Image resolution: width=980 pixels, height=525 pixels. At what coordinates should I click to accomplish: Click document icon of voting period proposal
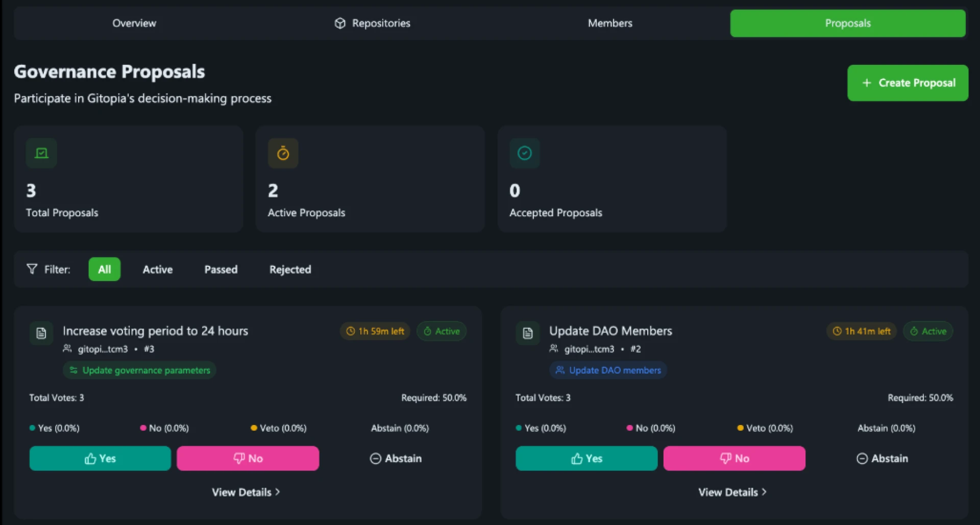coord(41,333)
